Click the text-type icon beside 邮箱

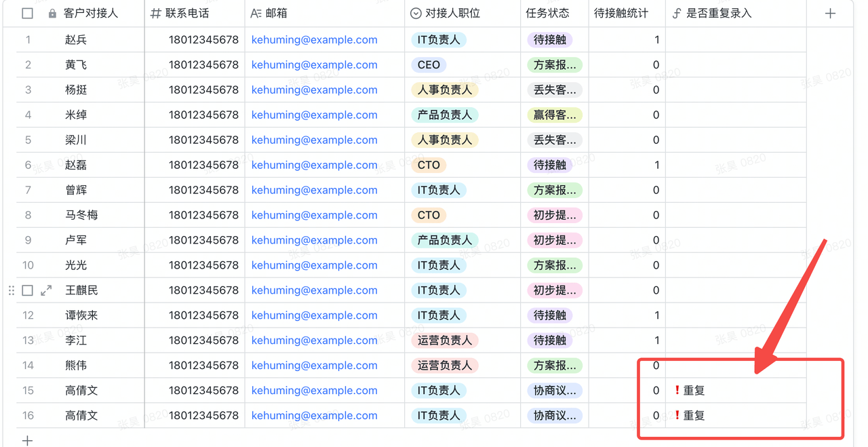(256, 14)
